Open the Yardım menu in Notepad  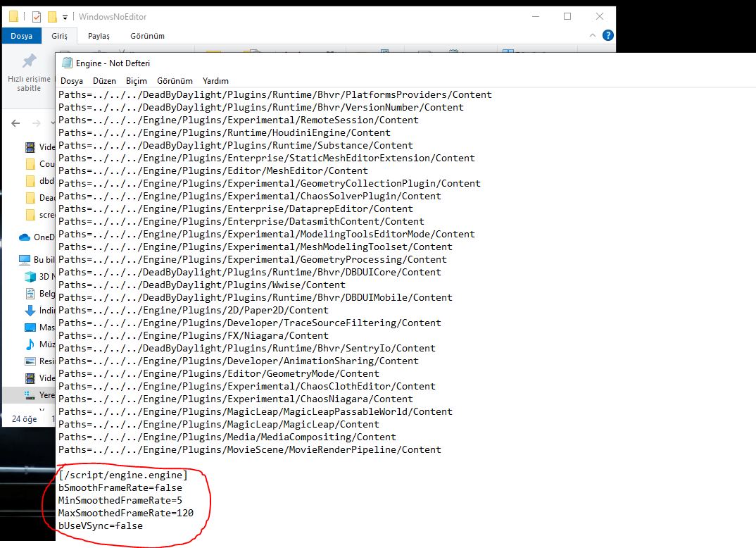(x=215, y=81)
